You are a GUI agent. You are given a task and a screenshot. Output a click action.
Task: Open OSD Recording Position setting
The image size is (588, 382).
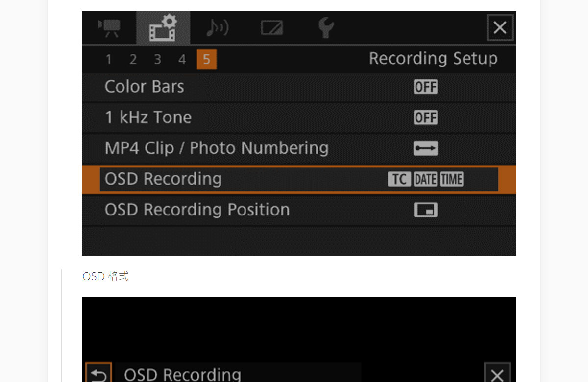[x=197, y=210]
